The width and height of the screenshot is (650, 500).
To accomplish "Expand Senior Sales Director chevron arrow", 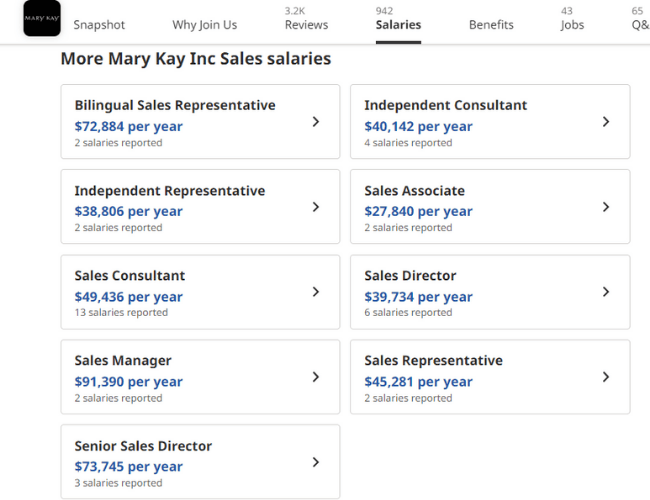I will click(x=316, y=462).
